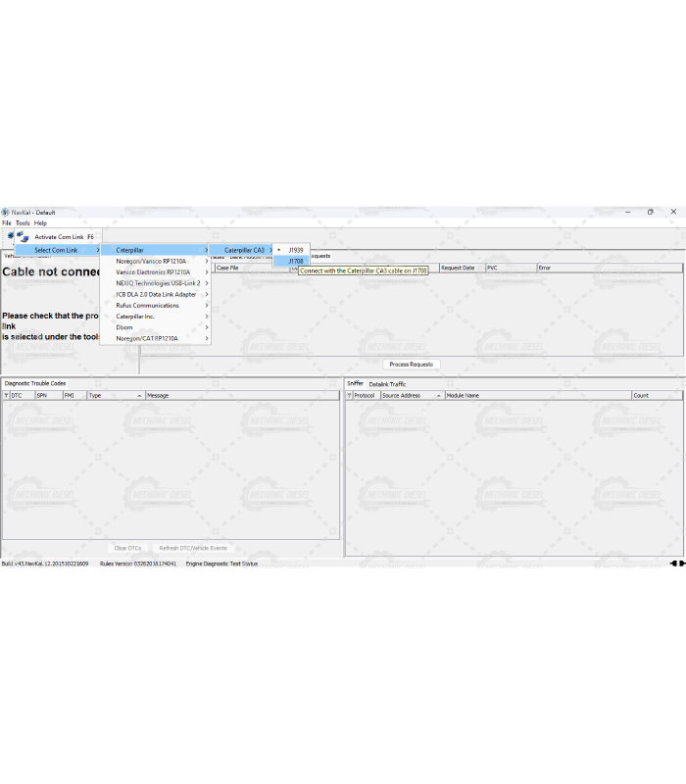Sort by the Source Address column header
The height and width of the screenshot is (784, 686).
pos(411,396)
